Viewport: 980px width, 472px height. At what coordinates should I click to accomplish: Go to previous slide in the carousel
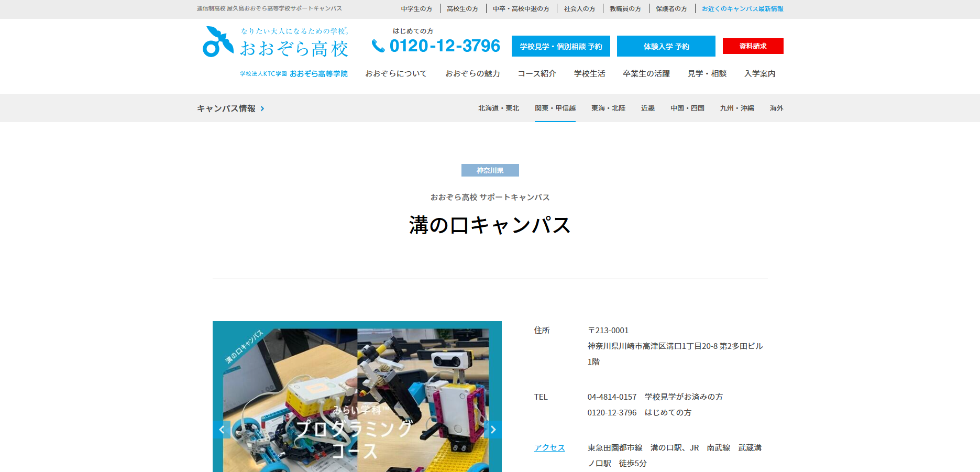[222, 430]
